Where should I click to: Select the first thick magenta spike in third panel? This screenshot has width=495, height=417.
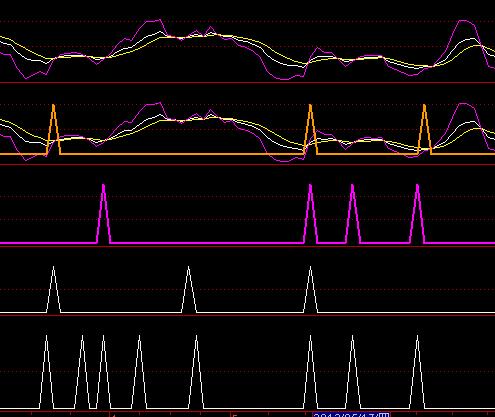[x=104, y=214]
